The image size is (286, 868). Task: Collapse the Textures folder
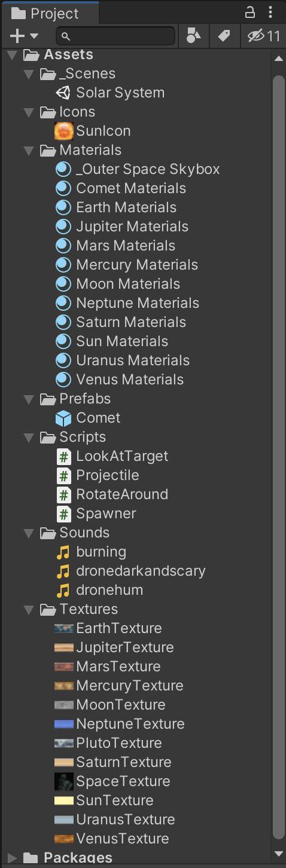click(x=28, y=610)
